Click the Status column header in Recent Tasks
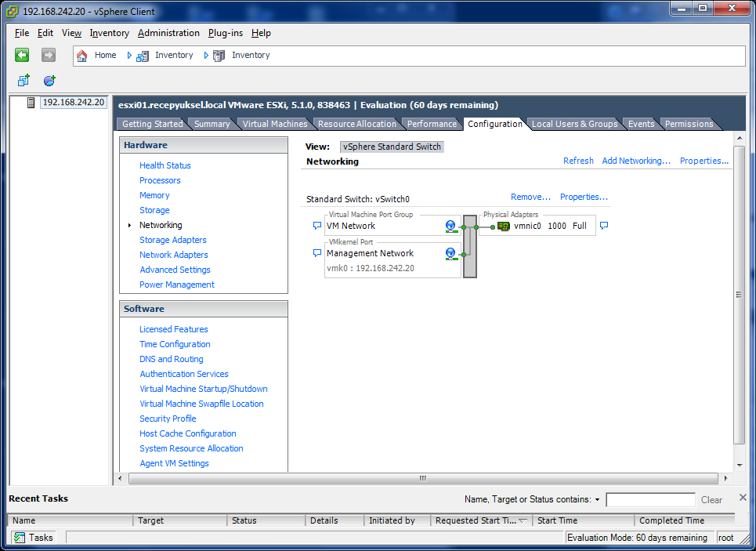 click(266, 520)
